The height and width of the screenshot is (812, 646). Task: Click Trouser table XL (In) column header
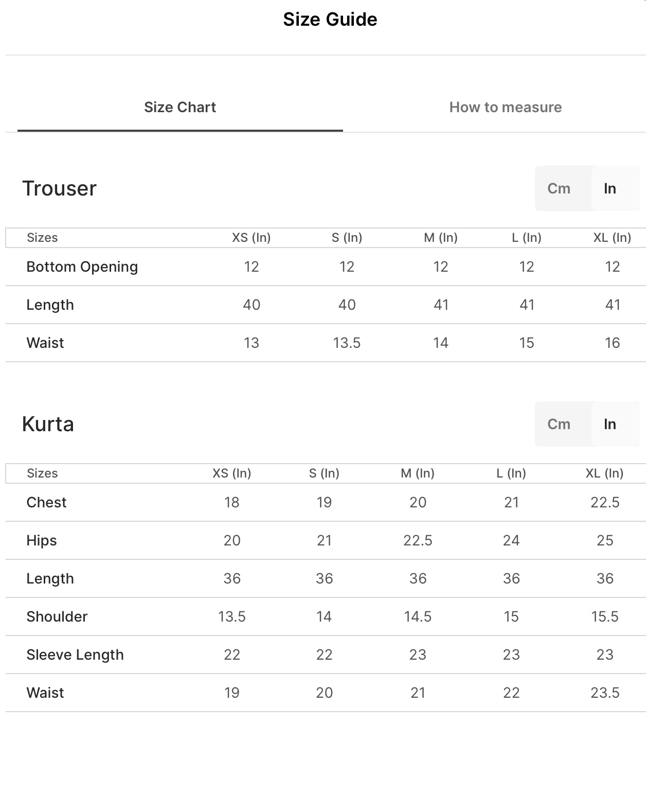(612, 237)
